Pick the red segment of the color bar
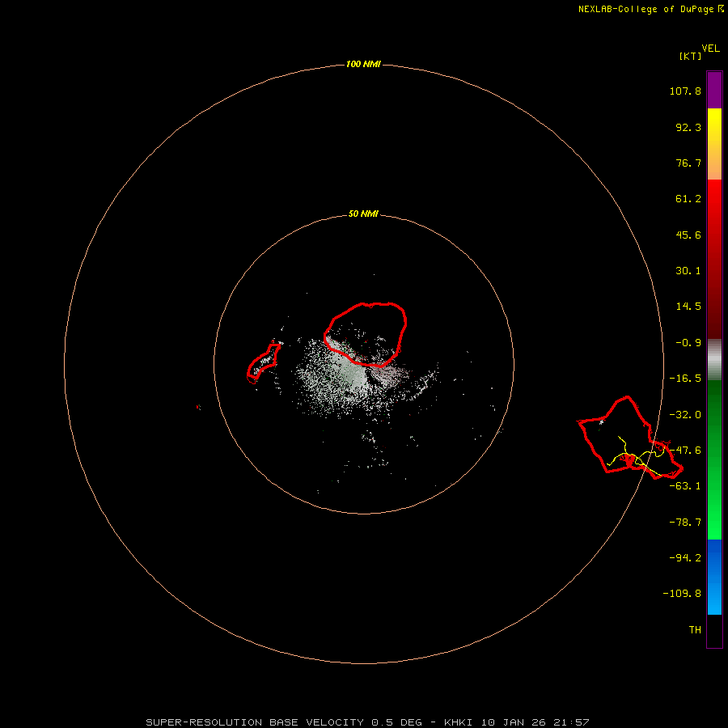 tap(714, 259)
